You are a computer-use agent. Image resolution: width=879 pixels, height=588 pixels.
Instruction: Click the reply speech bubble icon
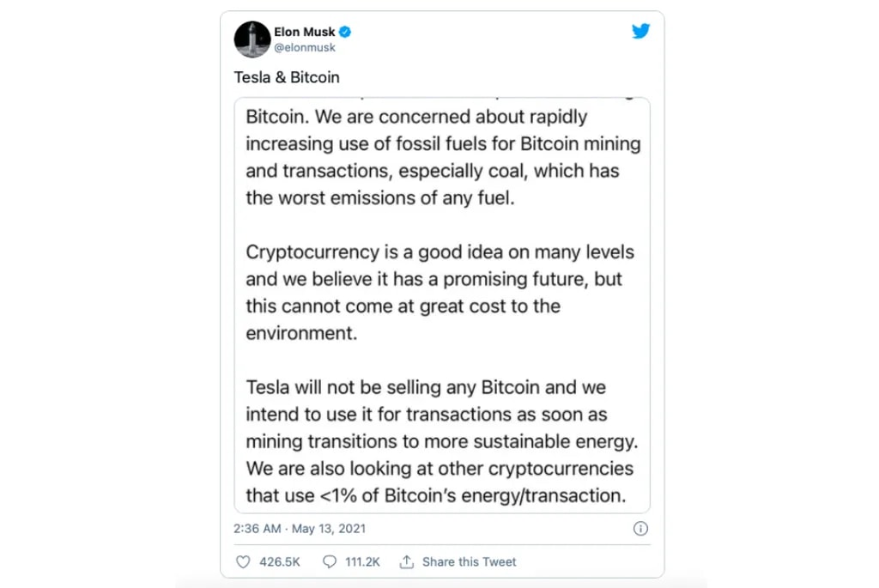click(x=329, y=562)
